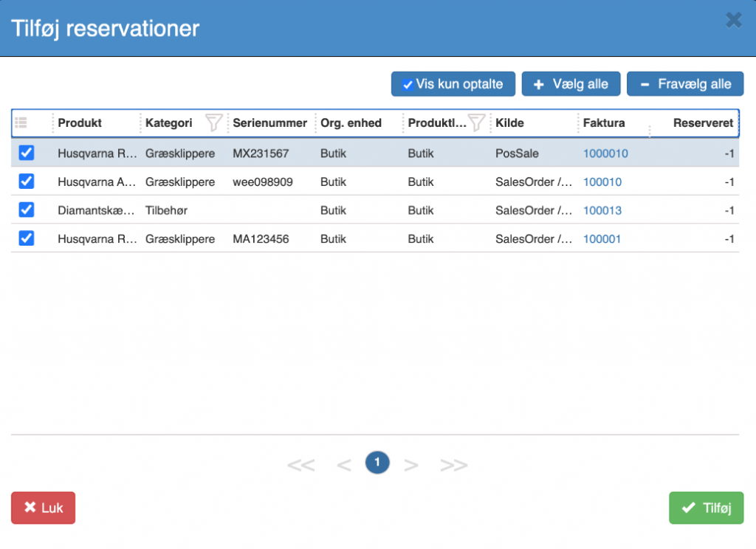The width and height of the screenshot is (756, 549).
Task: Sort by the Reserveret column header
Action: point(703,123)
